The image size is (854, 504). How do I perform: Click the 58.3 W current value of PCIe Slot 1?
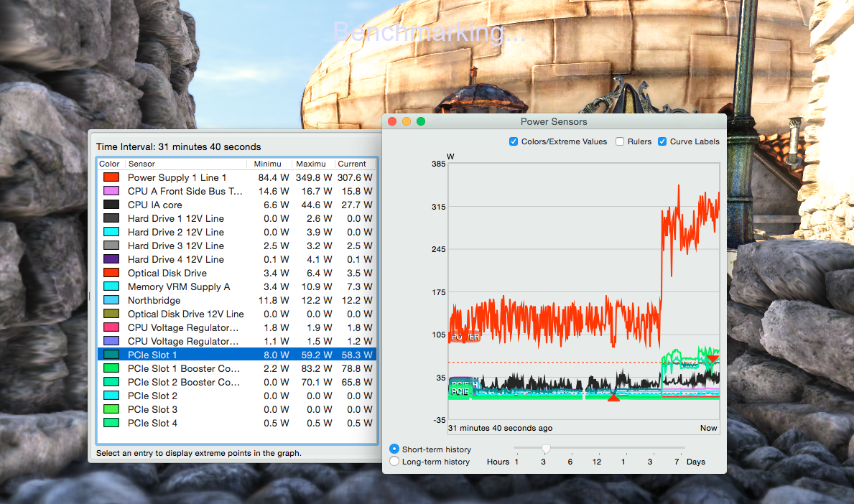pos(357,355)
